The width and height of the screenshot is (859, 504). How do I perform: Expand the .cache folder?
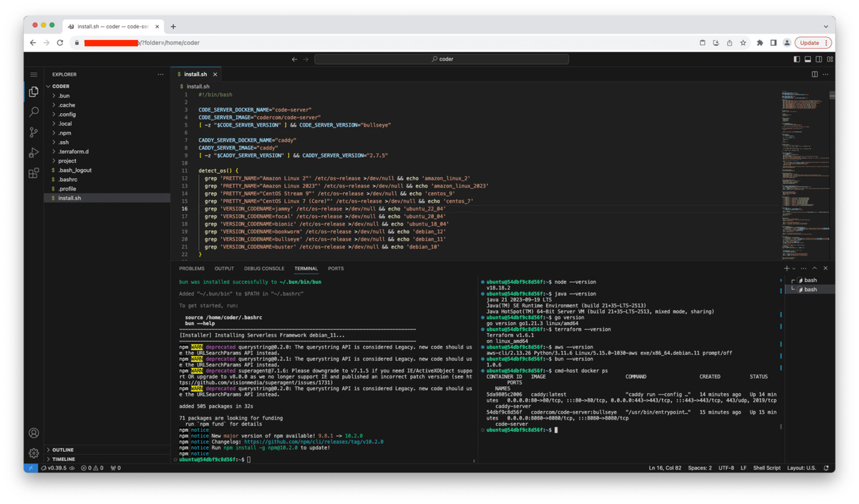click(x=107, y=105)
